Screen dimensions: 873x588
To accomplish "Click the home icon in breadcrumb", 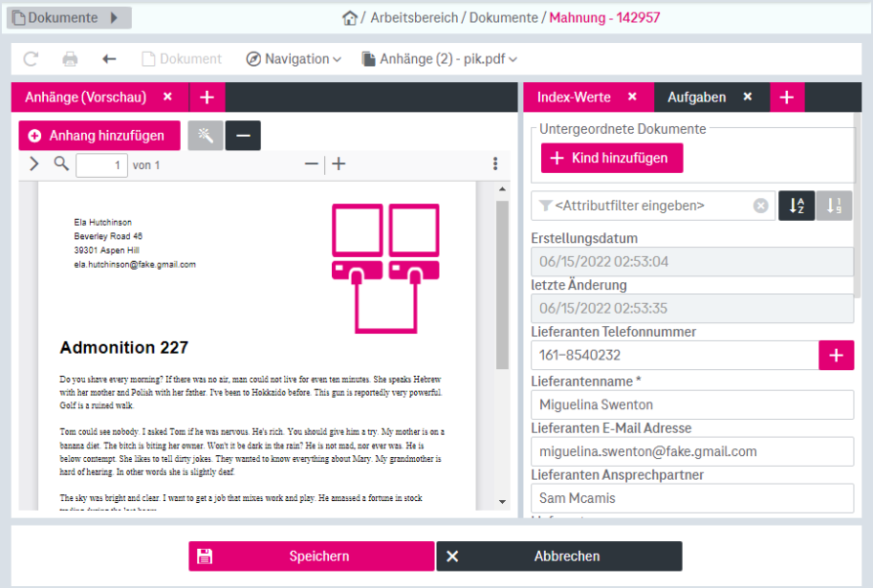I will [x=350, y=18].
